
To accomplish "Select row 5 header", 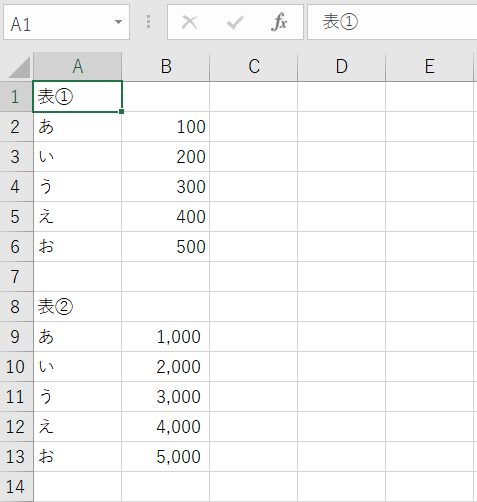I will [x=16, y=217].
